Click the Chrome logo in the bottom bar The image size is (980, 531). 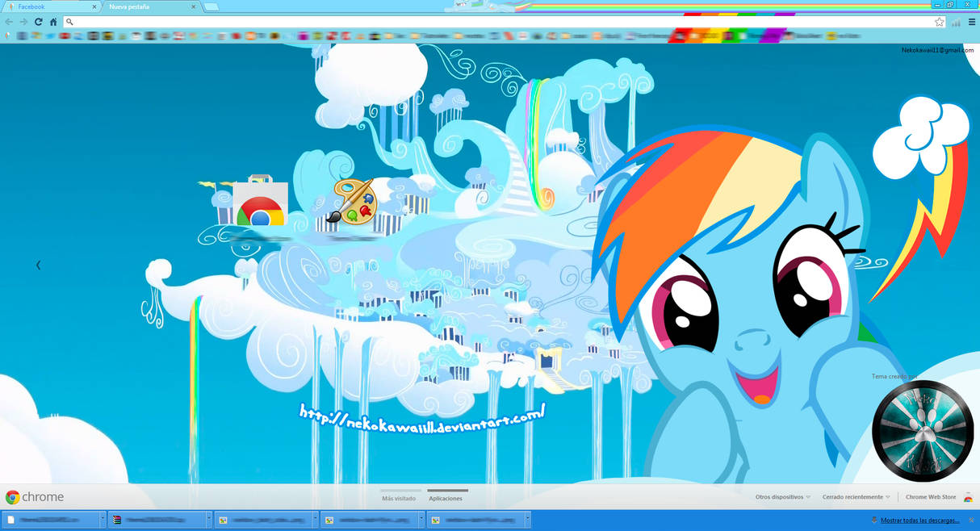(x=12, y=497)
